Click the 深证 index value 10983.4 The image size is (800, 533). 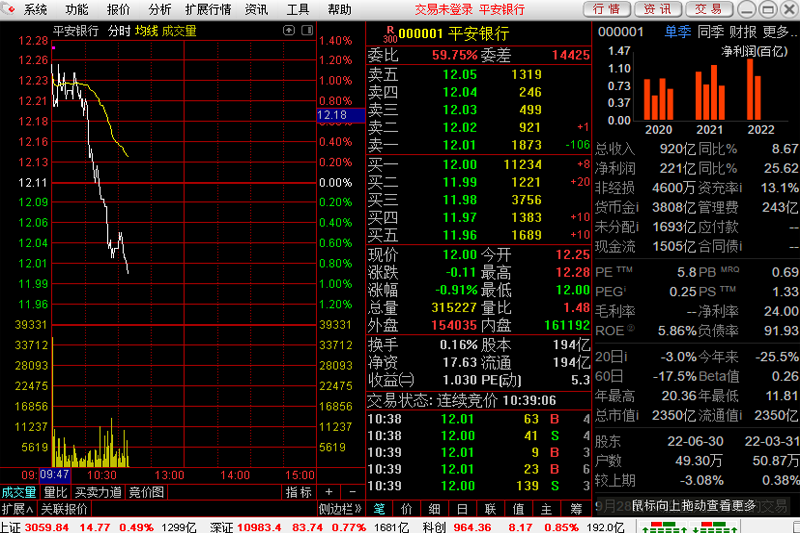click(x=259, y=527)
